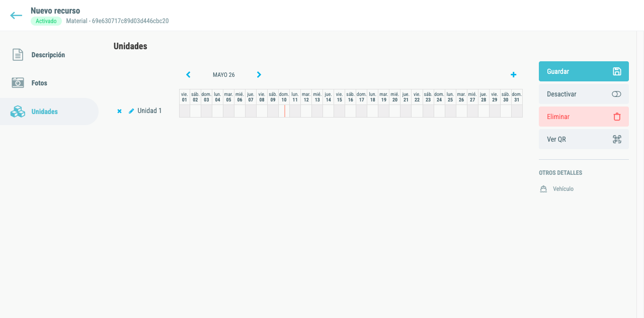Image resolution: width=644 pixels, height=318 pixels.
Task: Click the QR code icon
Action: point(617,139)
